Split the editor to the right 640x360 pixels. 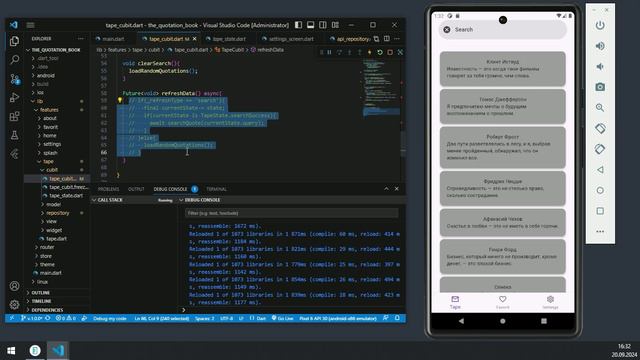click(x=387, y=39)
